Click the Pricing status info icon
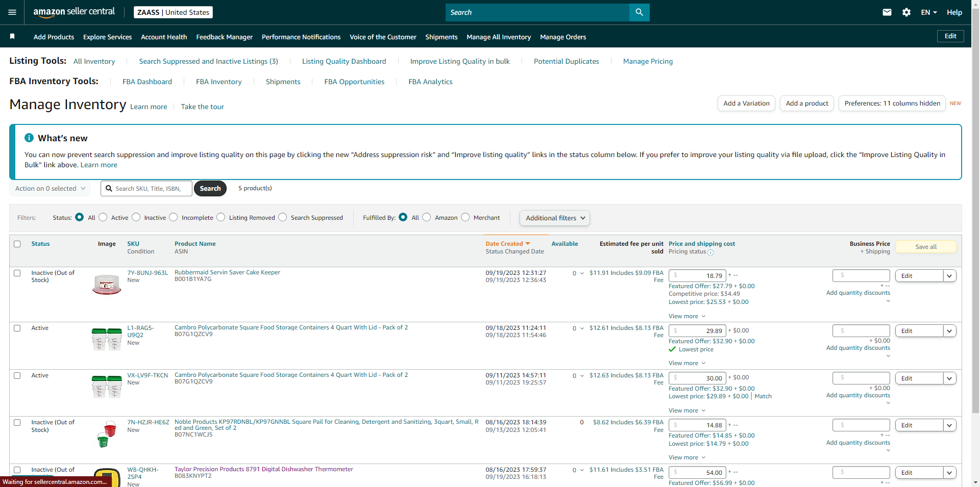This screenshot has height=487, width=980. tap(710, 252)
